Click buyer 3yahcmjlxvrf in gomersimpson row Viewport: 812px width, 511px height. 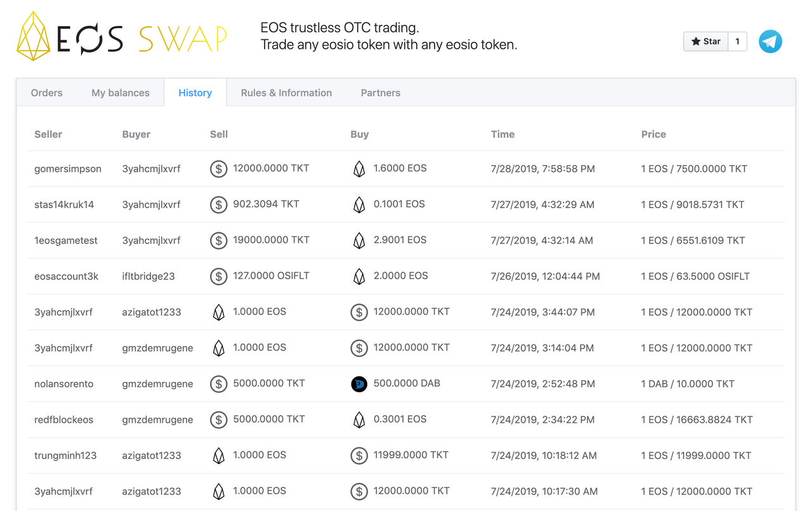click(x=152, y=169)
